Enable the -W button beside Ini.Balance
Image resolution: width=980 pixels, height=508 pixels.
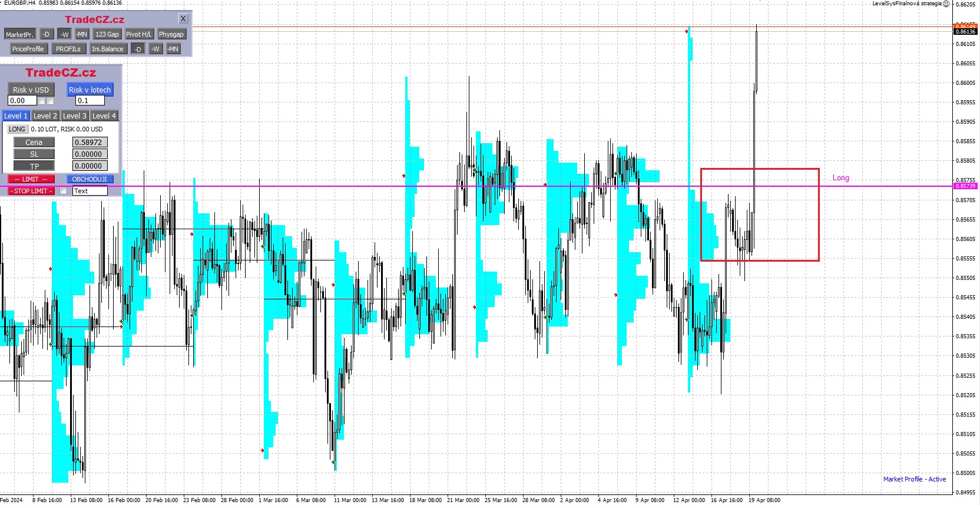pyautogui.click(x=155, y=49)
